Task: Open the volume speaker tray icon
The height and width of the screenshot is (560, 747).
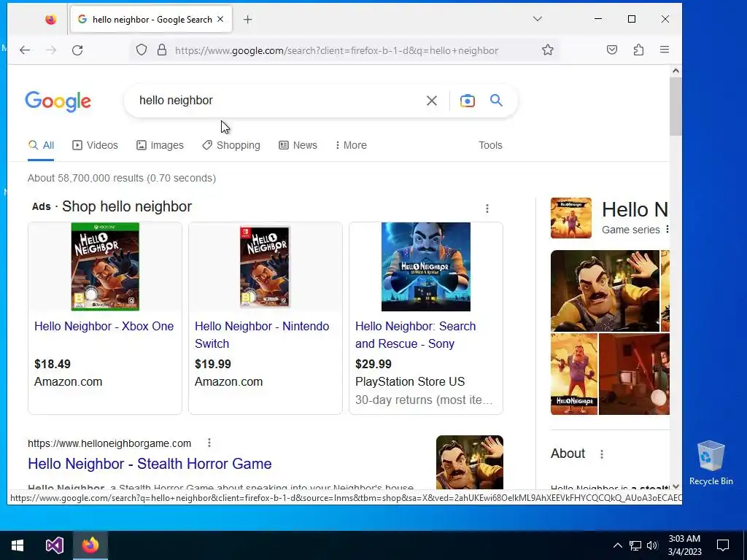Action: [652, 545]
